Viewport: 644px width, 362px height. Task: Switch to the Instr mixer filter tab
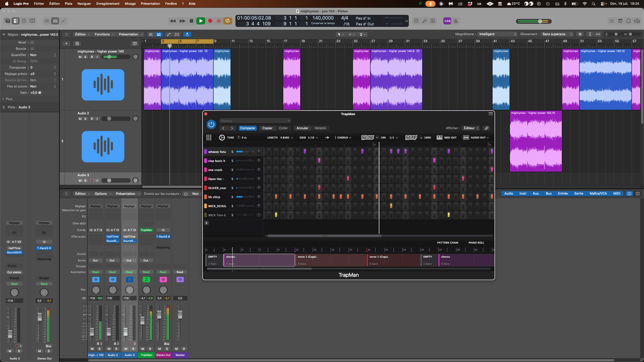[523, 194]
